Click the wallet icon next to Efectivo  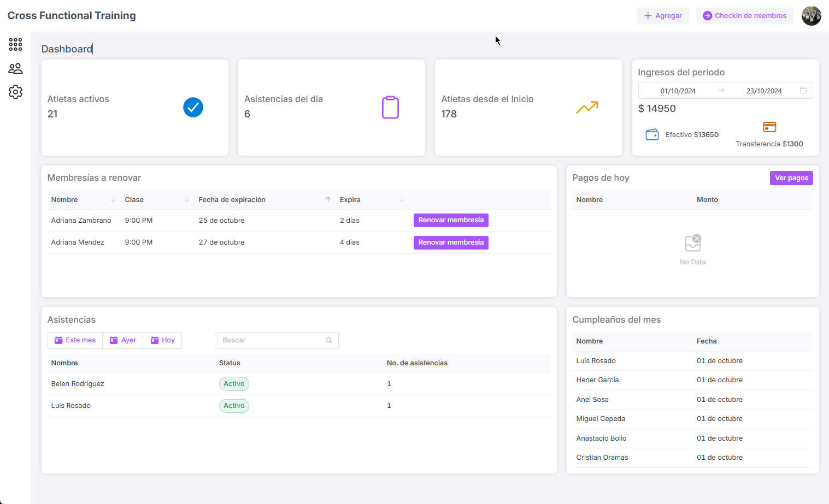(652, 134)
